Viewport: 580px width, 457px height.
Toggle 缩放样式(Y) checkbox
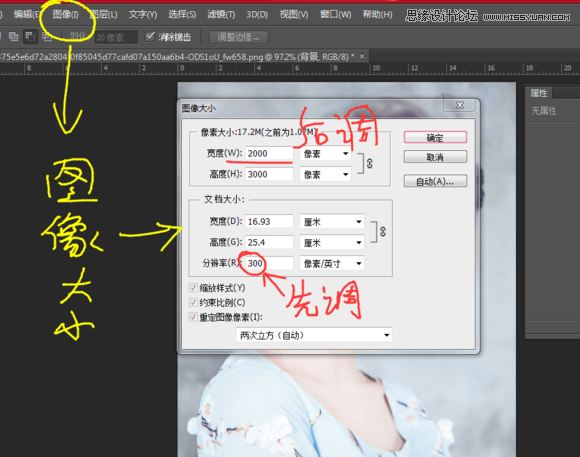click(x=193, y=288)
